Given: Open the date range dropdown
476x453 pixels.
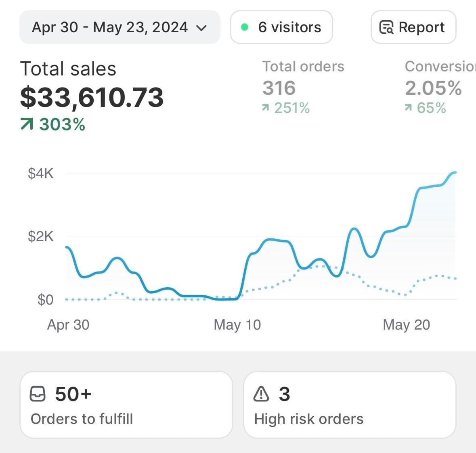Looking at the screenshot, I should (120, 27).
